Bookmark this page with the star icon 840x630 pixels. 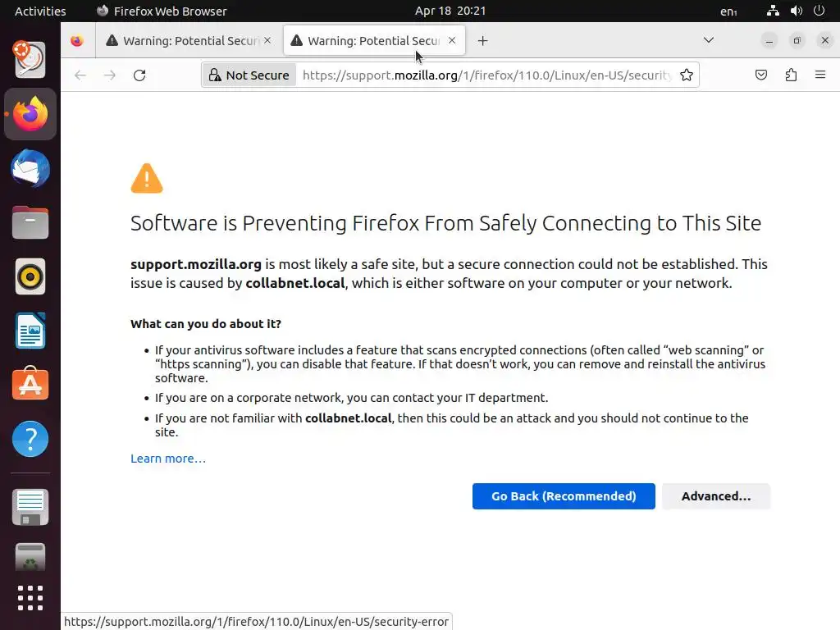click(687, 75)
